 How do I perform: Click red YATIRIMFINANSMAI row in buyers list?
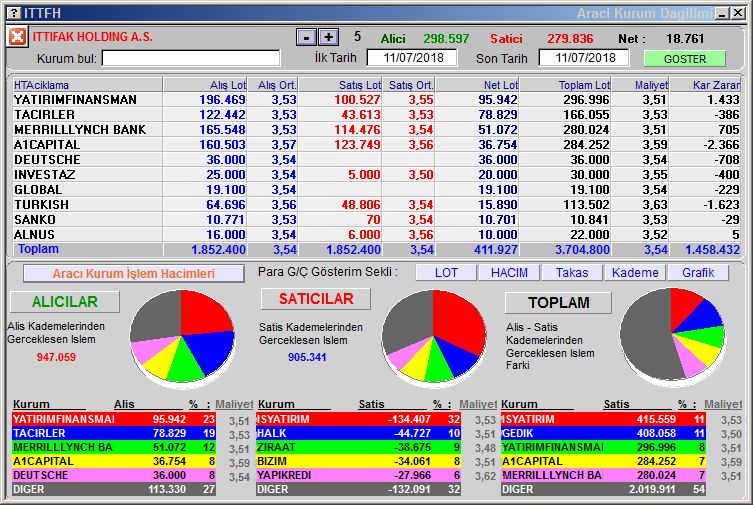coord(114,419)
